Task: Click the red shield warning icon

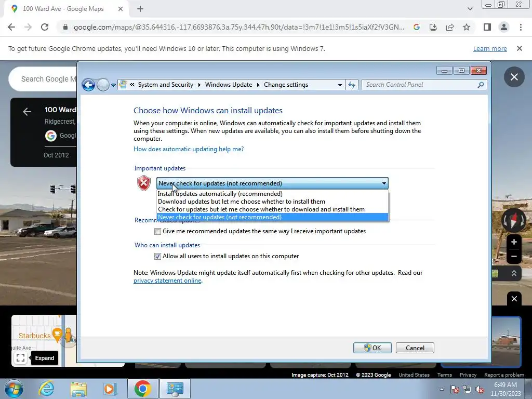Action: (x=144, y=183)
